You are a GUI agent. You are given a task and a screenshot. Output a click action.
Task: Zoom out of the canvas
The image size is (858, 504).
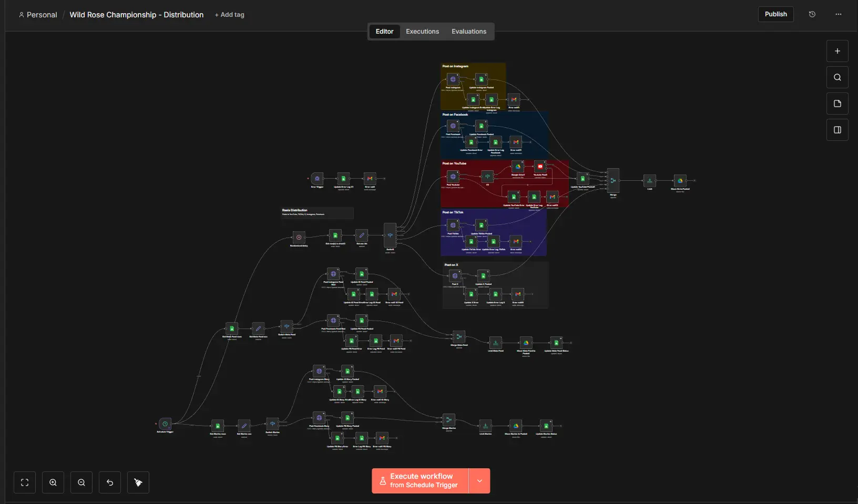pos(81,482)
